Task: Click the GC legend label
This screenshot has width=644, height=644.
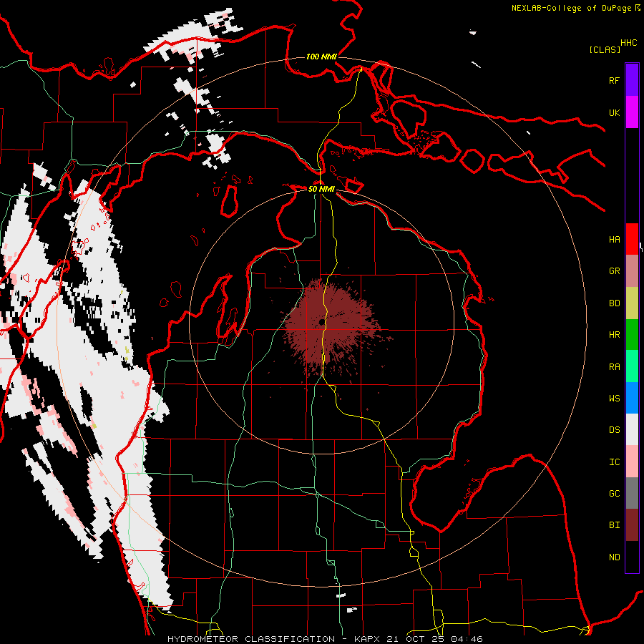Action: click(x=615, y=493)
